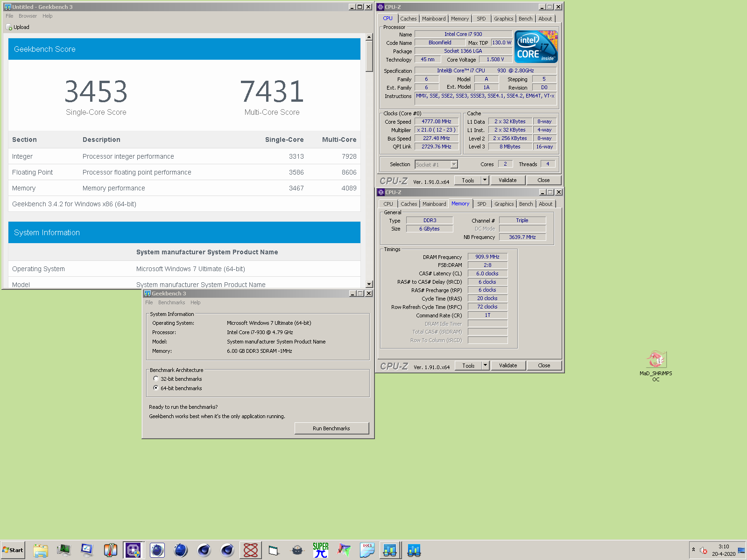Open the unframed blue globe taskbar icon

[x=181, y=550]
